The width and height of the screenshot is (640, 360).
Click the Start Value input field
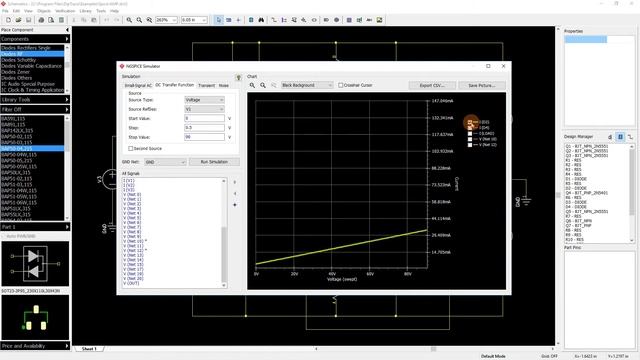pyautogui.click(x=204, y=118)
